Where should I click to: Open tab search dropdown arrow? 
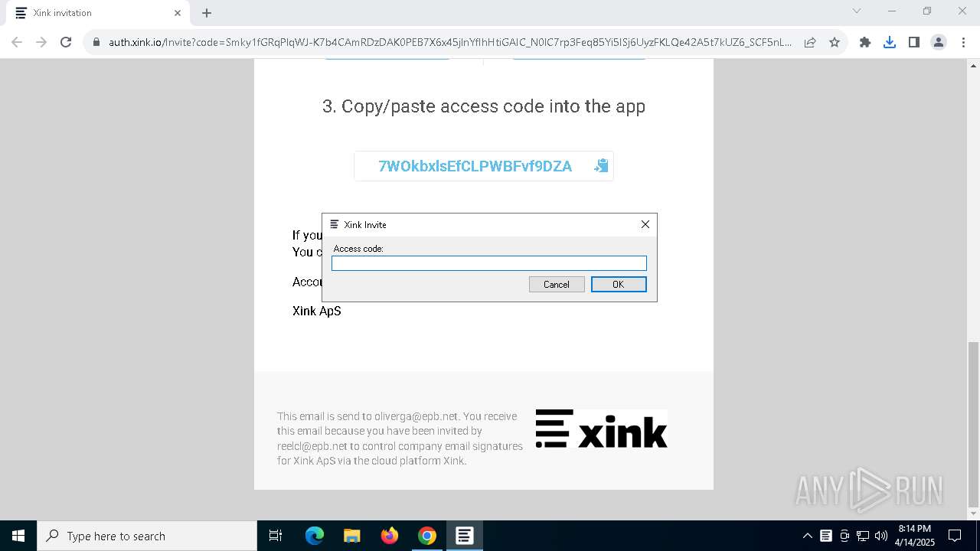(857, 11)
